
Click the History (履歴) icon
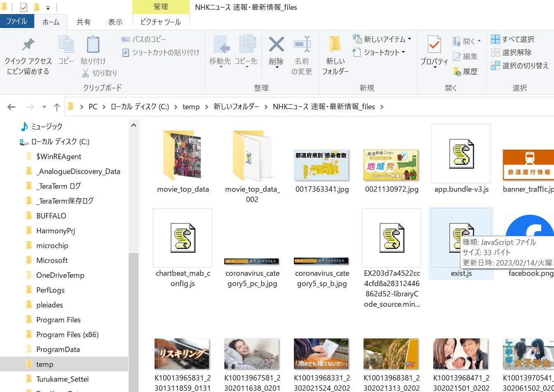click(457, 72)
